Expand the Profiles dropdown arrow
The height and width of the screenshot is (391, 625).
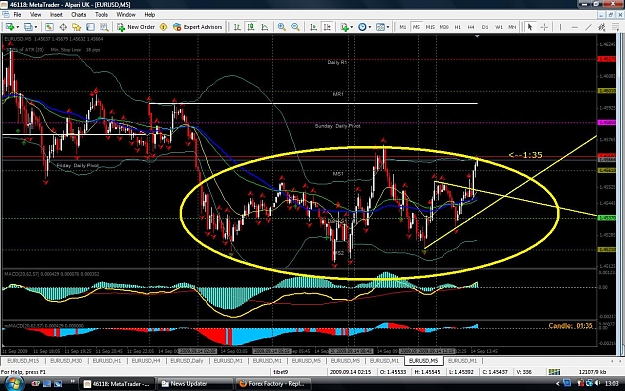tap(35, 27)
